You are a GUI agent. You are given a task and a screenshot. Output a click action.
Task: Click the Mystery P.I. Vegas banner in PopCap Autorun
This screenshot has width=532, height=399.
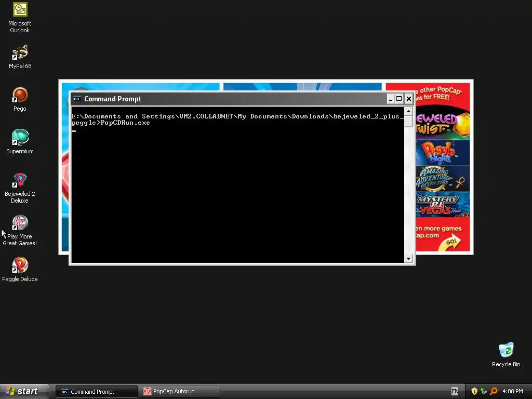[x=443, y=205]
